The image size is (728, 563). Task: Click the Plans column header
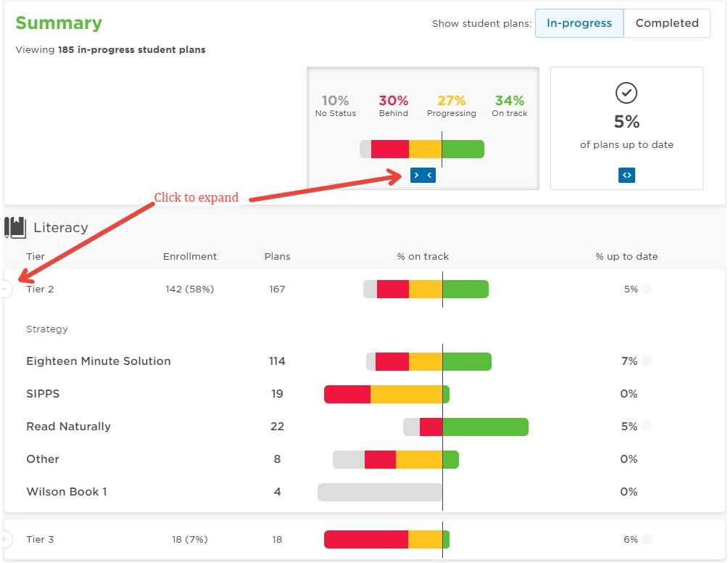[277, 256]
